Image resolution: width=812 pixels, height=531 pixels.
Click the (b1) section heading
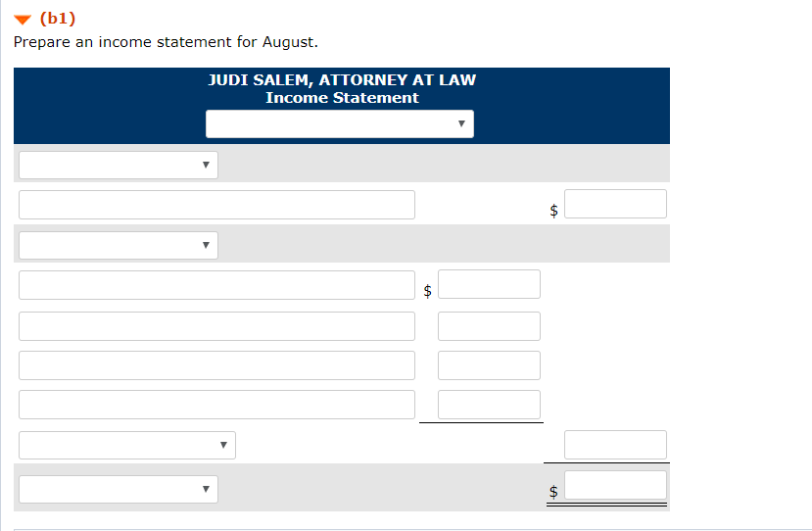[x=58, y=19]
